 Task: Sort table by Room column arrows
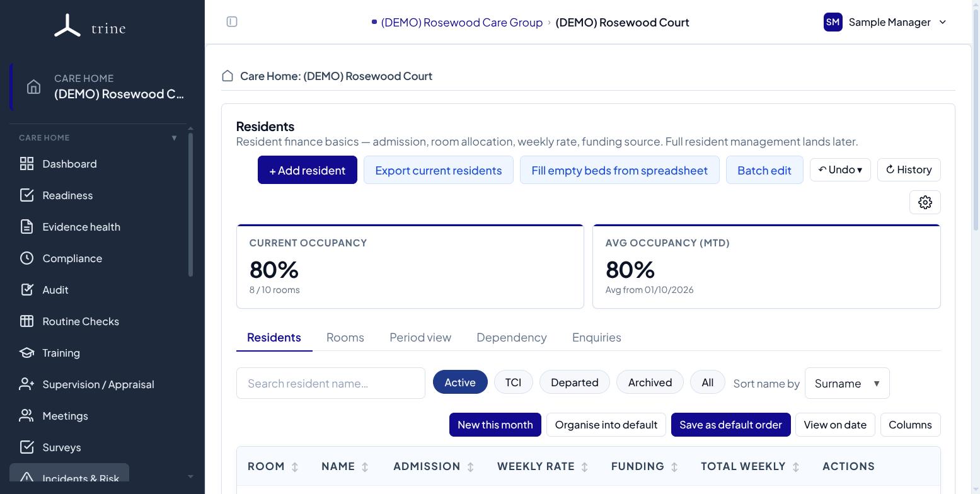(x=295, y=467)
